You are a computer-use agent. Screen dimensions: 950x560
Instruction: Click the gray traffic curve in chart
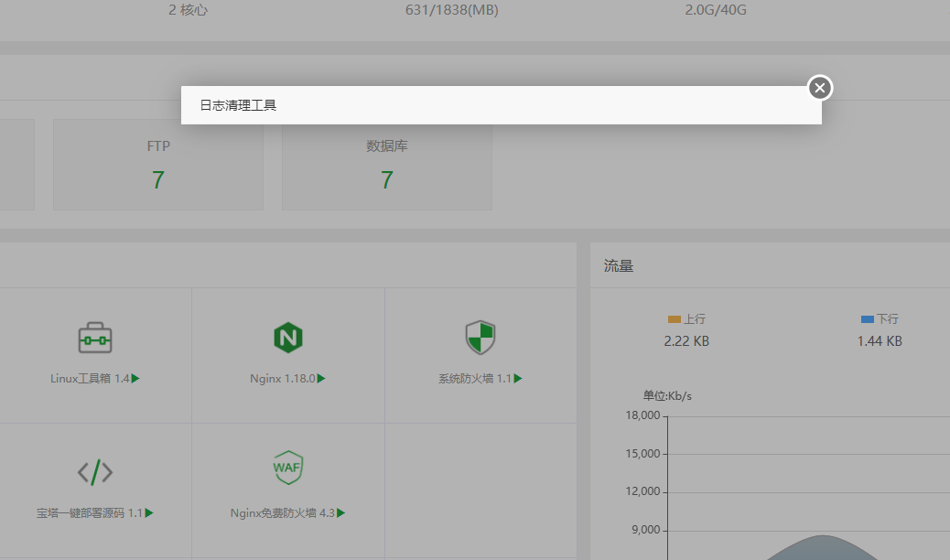point(823,548)
